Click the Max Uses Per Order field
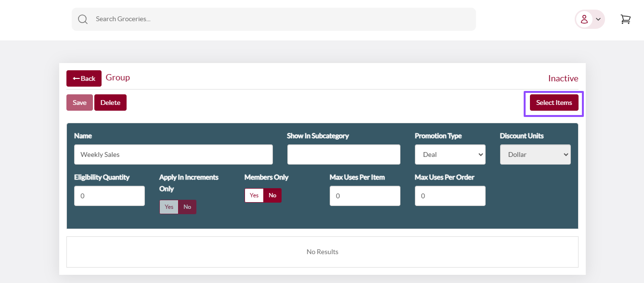 450,196
